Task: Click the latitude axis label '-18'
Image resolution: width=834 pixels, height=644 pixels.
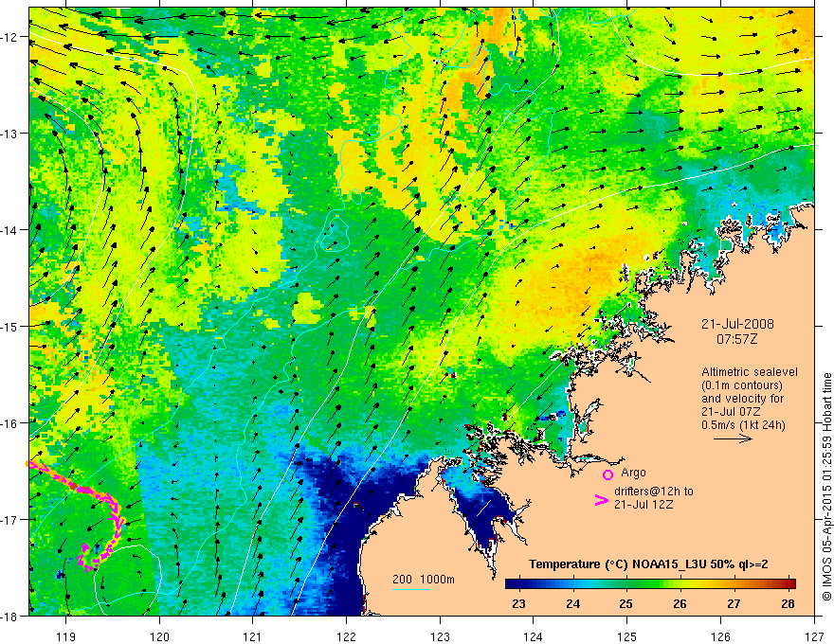Action: coord(10,616)
